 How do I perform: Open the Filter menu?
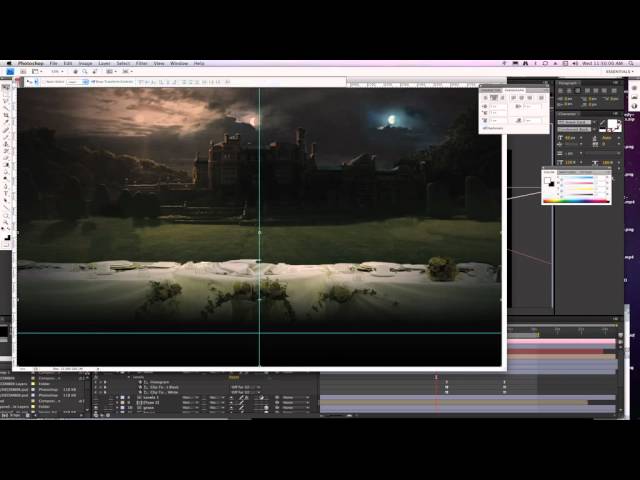pyautogui.click(x=142, y=64)
